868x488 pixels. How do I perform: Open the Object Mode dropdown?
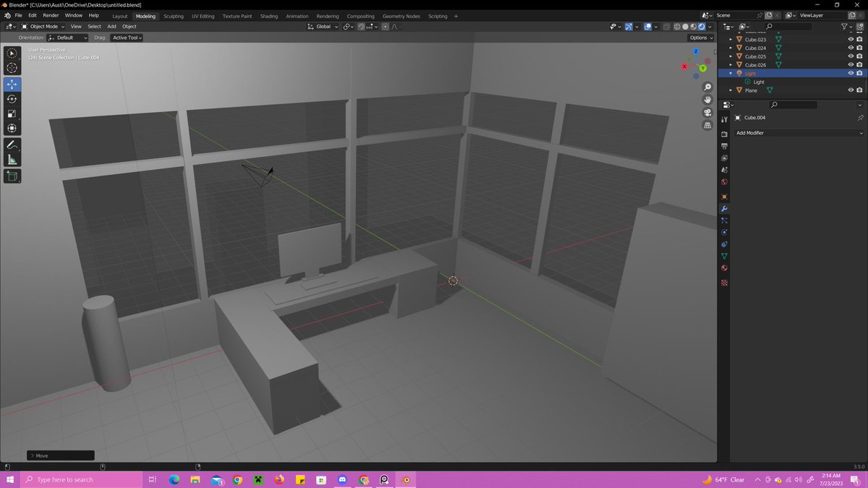click(43, 27)
